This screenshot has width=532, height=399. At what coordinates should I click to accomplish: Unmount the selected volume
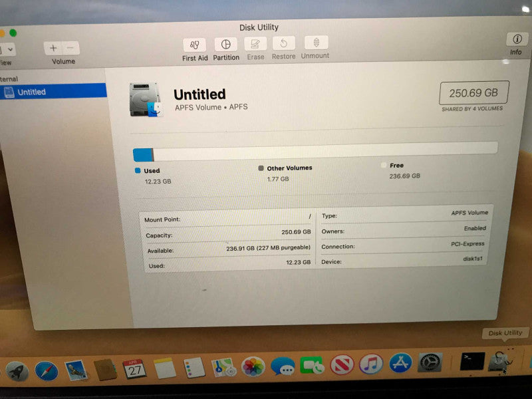click(316, 43)
